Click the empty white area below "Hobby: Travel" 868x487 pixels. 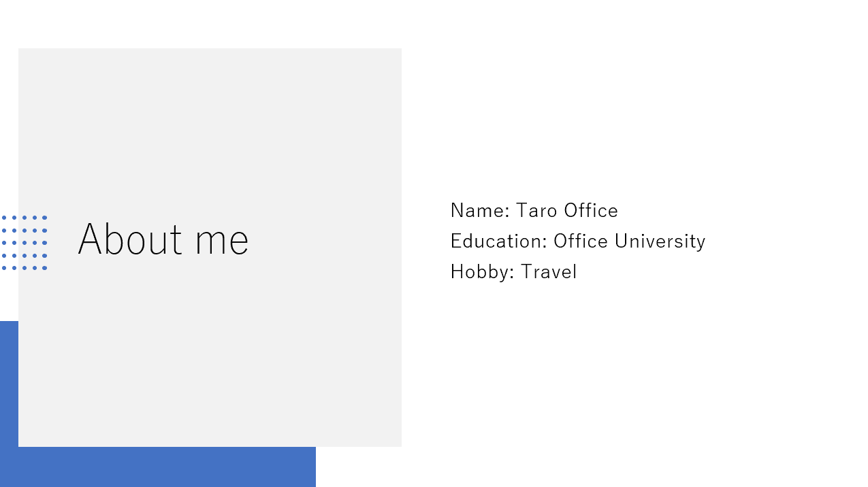pyautogui.click(x=633, y=381)
